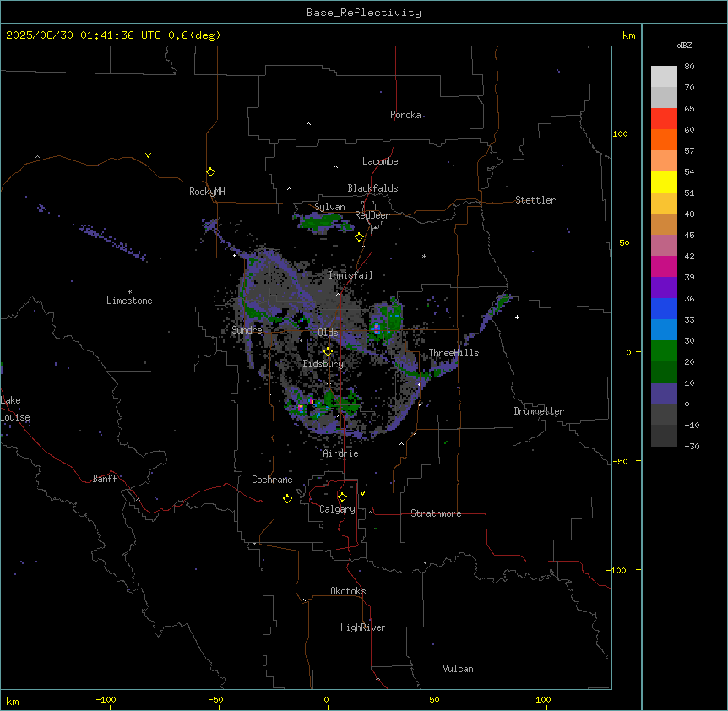
Task: Click the yellow V marker northeast of Calgary
Action: [362, 493]
